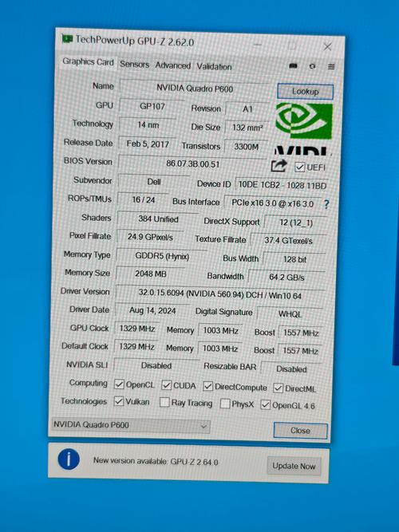
Task: Open the hamburger menu icon in GPU-Z
Action: click(x=331, y=67)
